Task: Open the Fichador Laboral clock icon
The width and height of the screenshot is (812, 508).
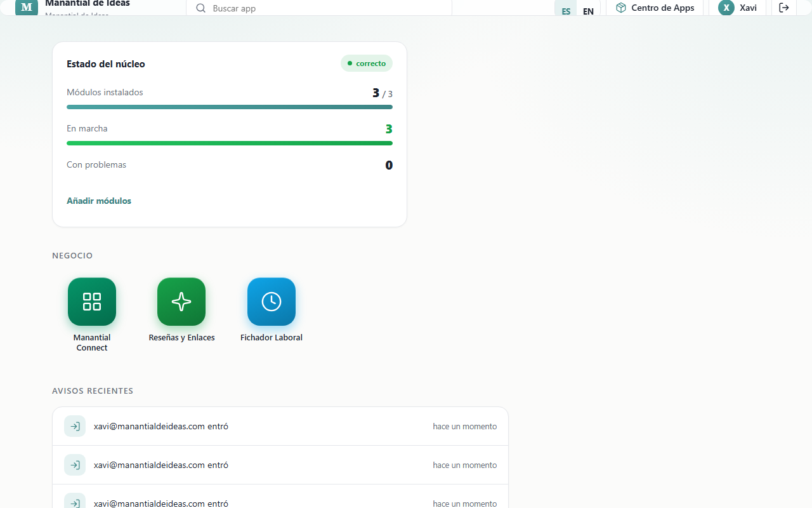Action: [272, 302]
